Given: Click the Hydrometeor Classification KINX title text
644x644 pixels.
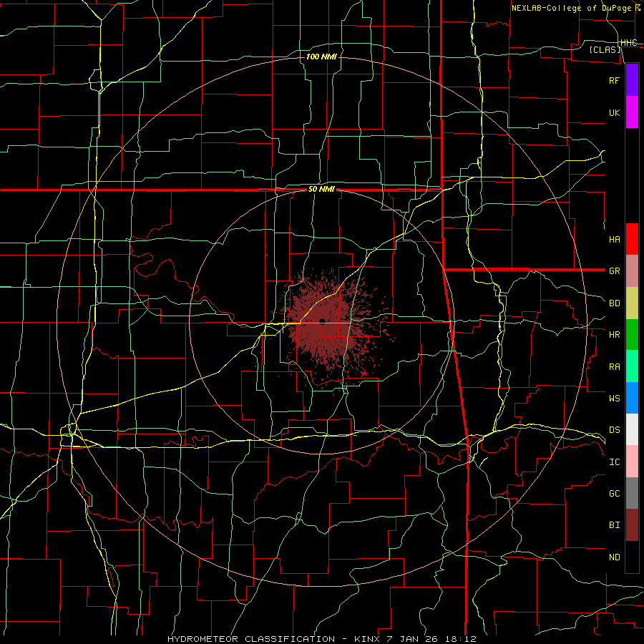Looking at the screenshot, I should pyautogui.click(x=322, y=639).
